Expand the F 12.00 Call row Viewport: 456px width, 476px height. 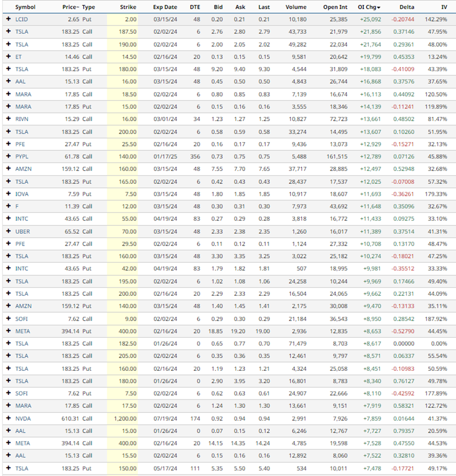8,206
